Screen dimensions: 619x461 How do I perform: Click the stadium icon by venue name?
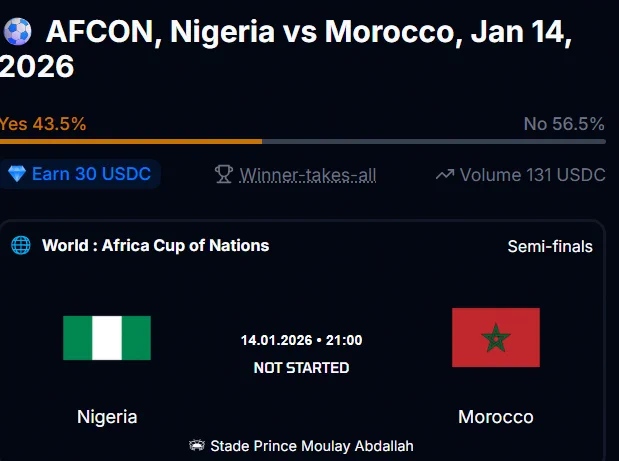197,446
